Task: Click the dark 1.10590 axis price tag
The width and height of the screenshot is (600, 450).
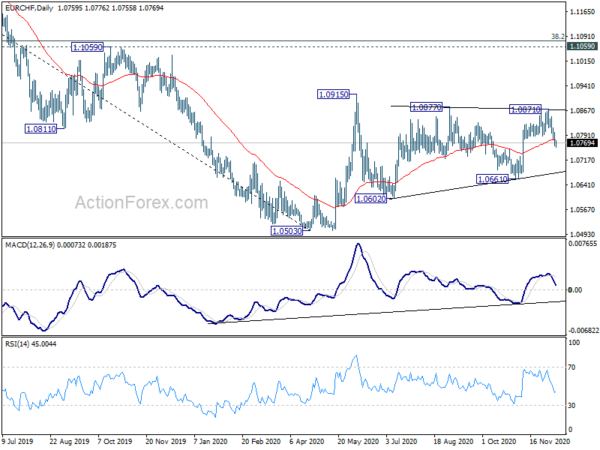Action: 582,46
